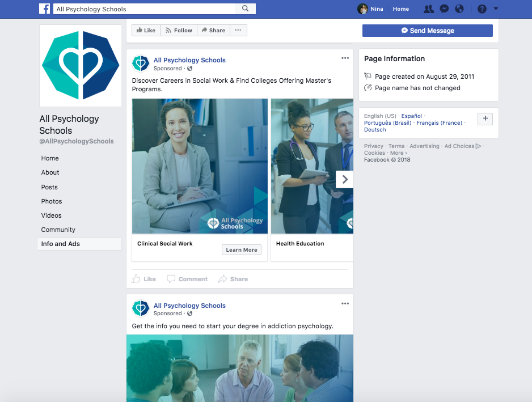This screenshot has height=402, width=532.
Task: Click the @AllPsychologySchools username text
Action: click(77, 141)
